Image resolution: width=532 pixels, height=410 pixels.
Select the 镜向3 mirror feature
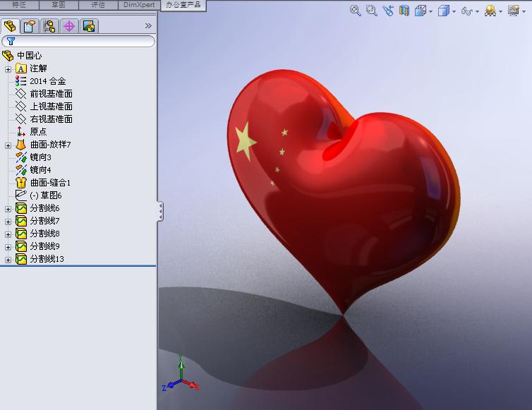pos(33,157)
